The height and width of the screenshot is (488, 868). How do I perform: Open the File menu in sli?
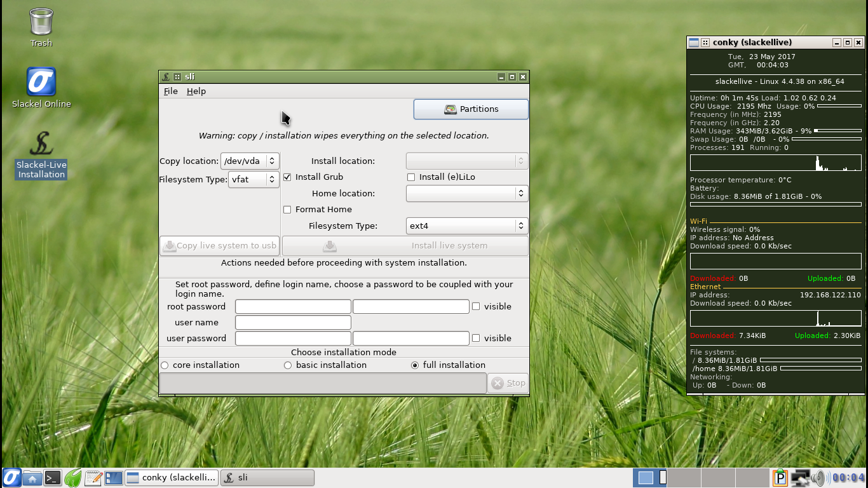tap(170, 91)
